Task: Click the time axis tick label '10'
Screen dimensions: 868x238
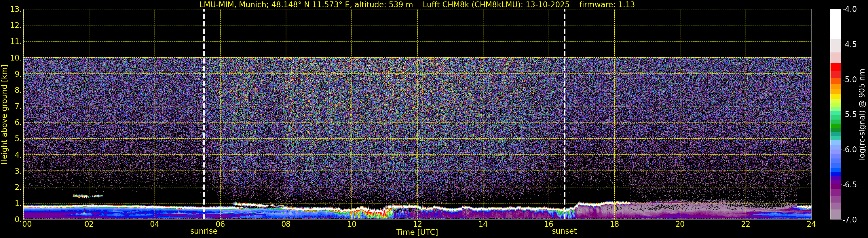Action: tap(352, 224)
